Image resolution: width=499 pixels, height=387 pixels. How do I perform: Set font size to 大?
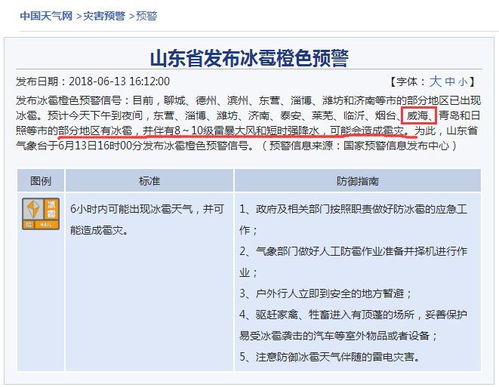(435, 81)
